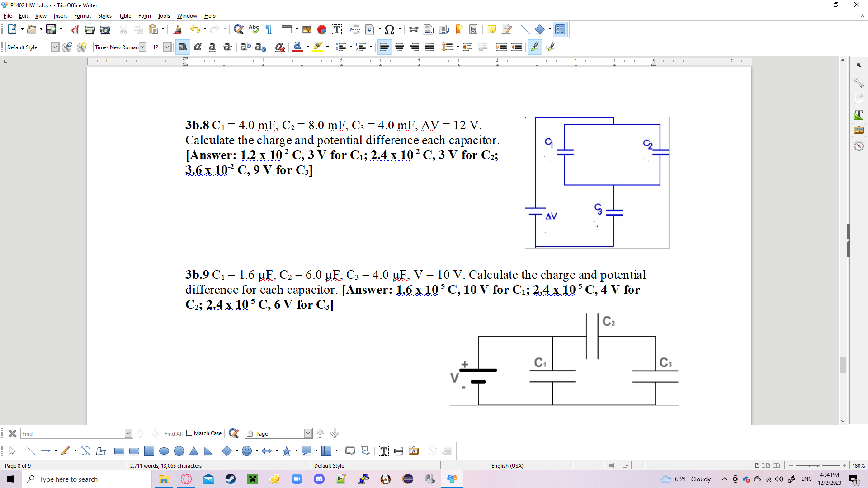
Task: Open the Default Style paragraph dropdown
Action: (54, 47)
